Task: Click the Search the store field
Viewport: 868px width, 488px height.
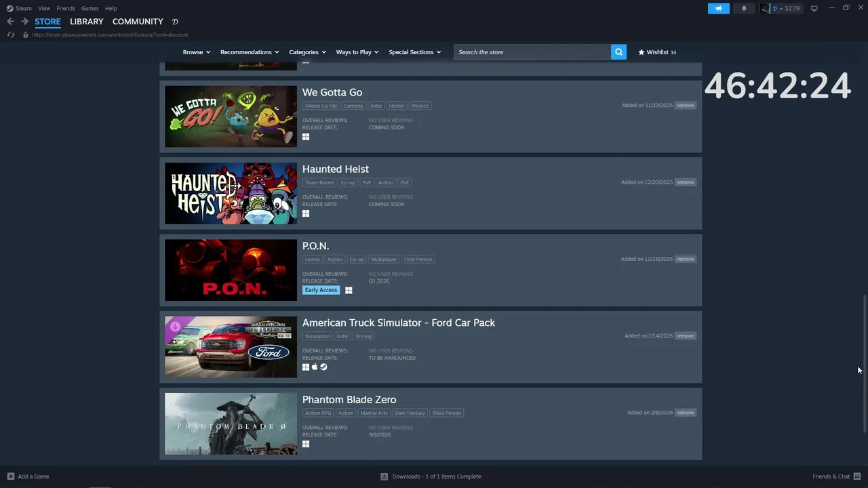Action: coord(532,52)
